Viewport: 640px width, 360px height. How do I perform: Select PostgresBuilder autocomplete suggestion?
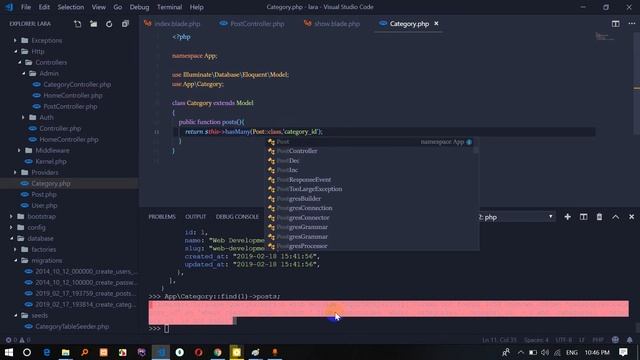tap(371, 199)
